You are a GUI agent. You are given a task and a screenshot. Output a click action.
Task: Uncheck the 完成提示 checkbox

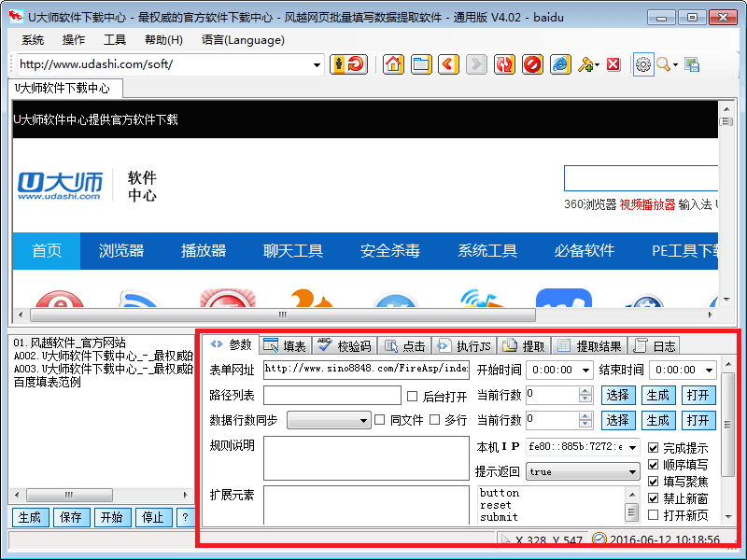(654, 448)
